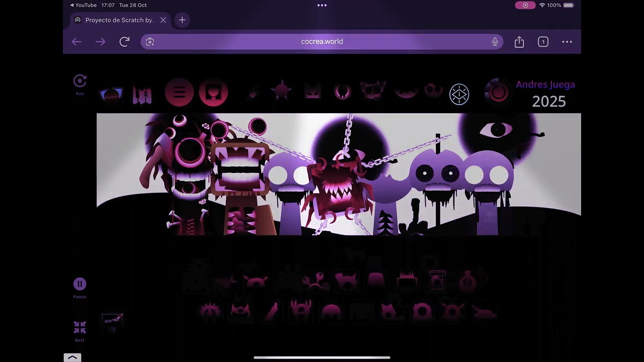Image resolution: width=644 pixels, height=362 pixels.
Task: Go back with browser back arrow
Action: (x=76, y=42)
